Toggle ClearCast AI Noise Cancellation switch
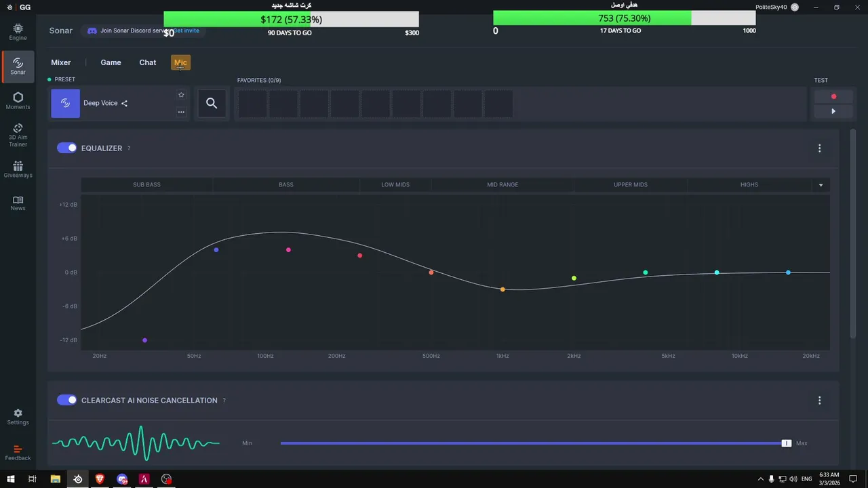 66,400
